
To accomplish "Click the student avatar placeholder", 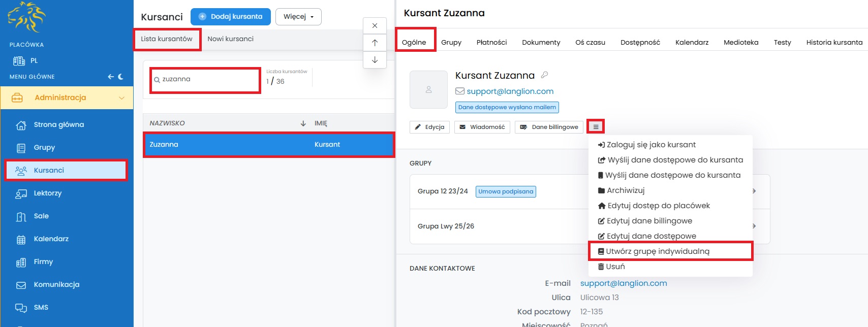I will click(428, 89).
